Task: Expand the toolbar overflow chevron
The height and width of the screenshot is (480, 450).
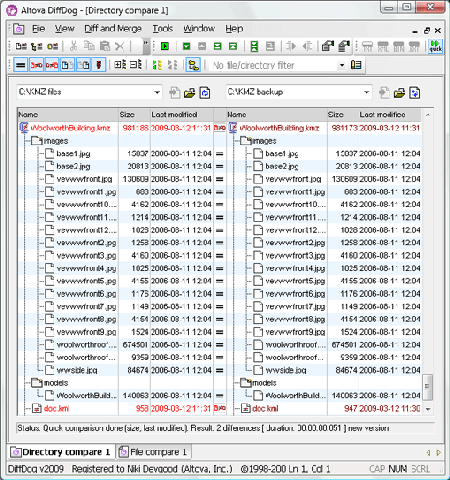Action: coord(146,46)
